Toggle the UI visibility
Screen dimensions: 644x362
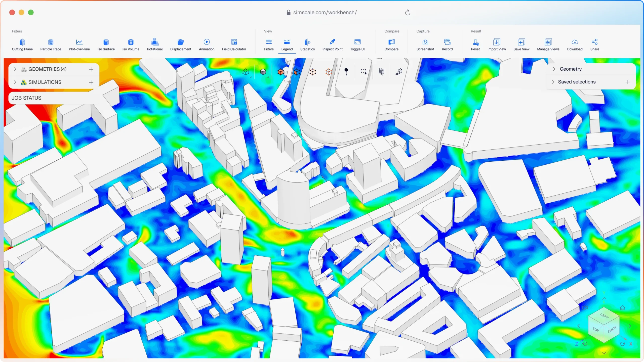pyautogui.click(x=357, y=45)
